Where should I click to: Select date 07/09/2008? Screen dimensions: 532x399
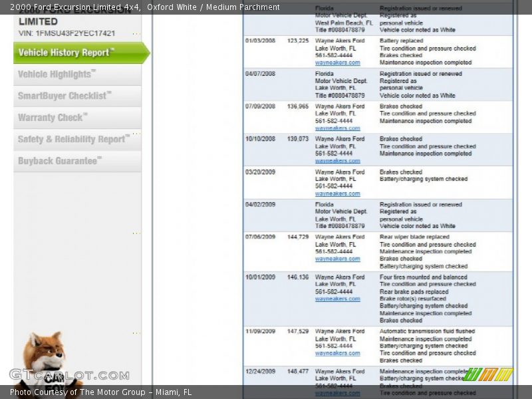pyautogui.click(x=260, y=106)
